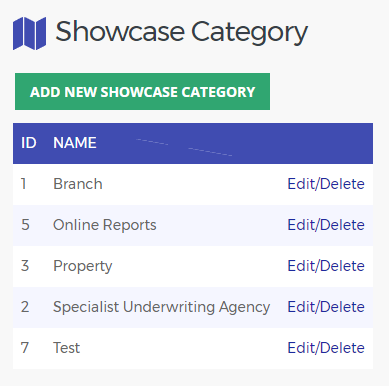Open Edit/Delete for Branch

(x=326, y=184)
